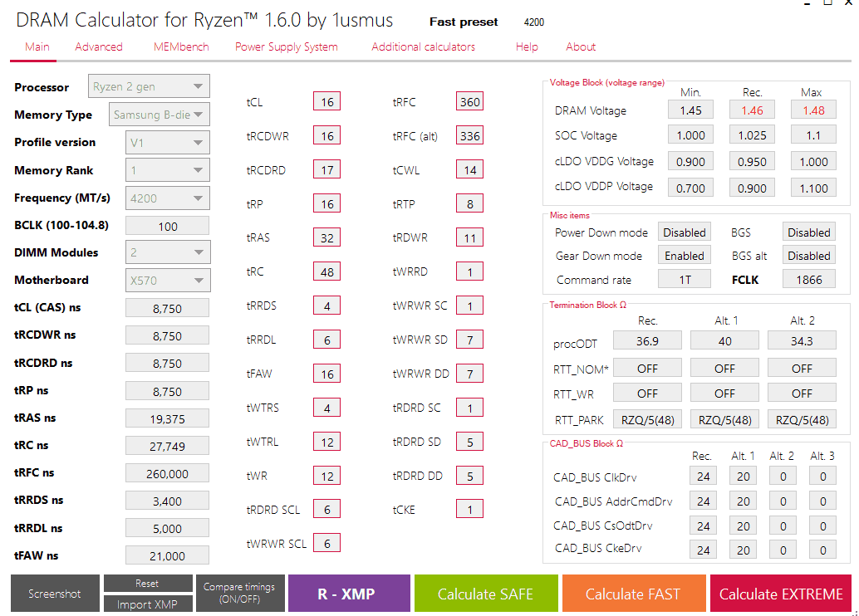Viewport: 859px width, 616px height.
Task: Click cLDO VDDP Max value 1.100
Action: 813,188
